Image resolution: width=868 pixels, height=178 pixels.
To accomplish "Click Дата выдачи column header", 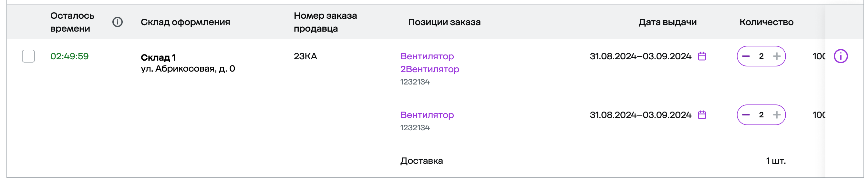I will pyautogui.click(x=667, y=22).
